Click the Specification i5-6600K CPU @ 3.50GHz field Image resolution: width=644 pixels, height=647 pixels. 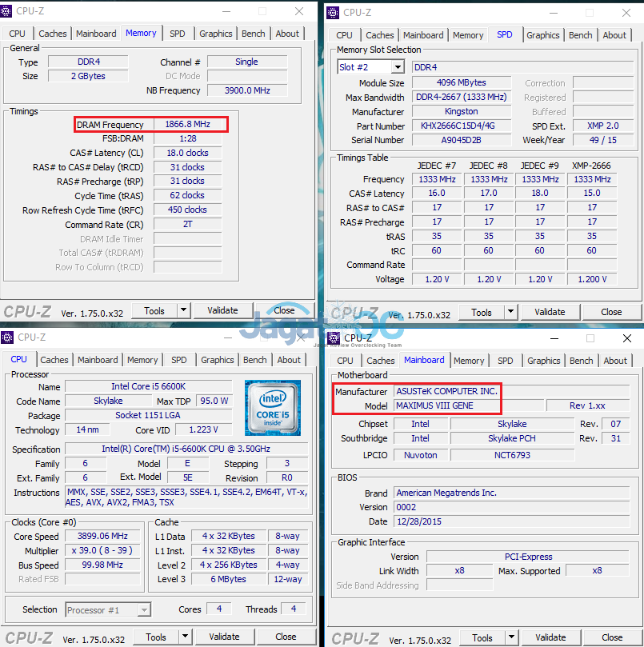tap(186, 449)
